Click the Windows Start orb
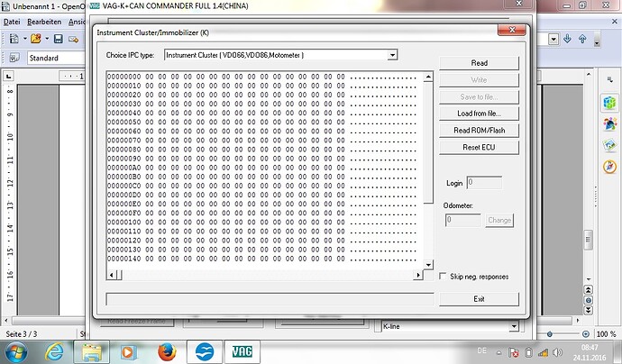Screen dimensions: 622x364 coord(15,352)
